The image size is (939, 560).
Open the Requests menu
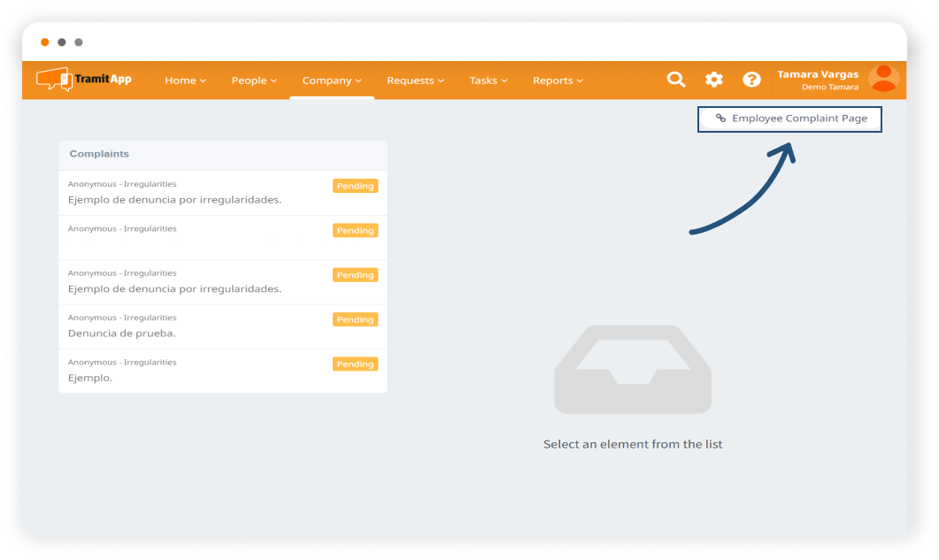[415, 81]
